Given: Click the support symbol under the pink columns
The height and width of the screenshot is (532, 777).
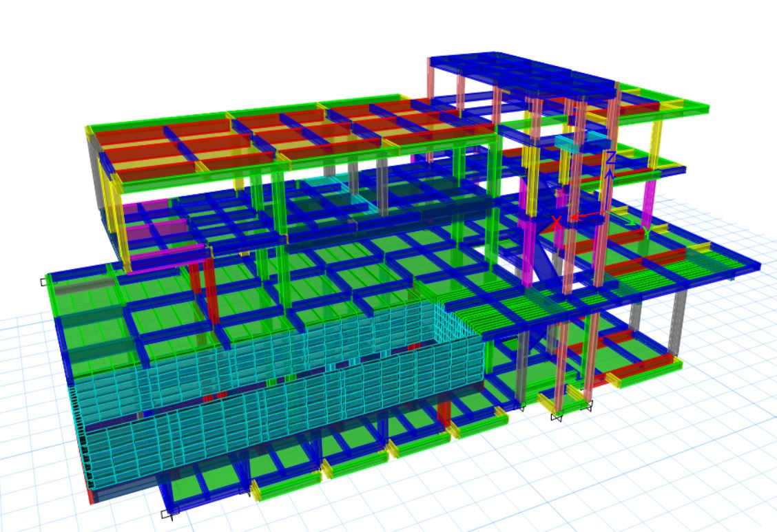Looking at the screenshot, I should 557,416.
